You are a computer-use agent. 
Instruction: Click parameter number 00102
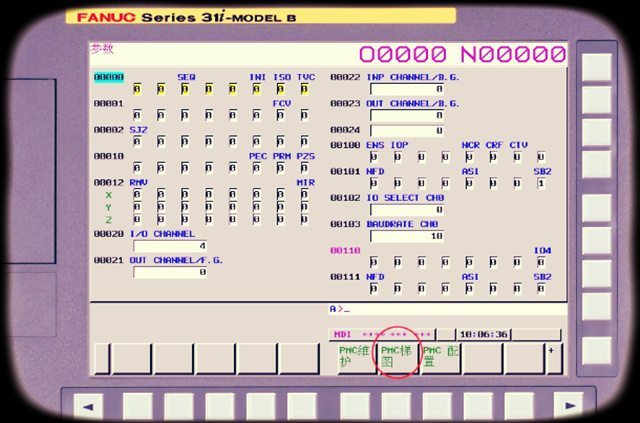point(345,198)
